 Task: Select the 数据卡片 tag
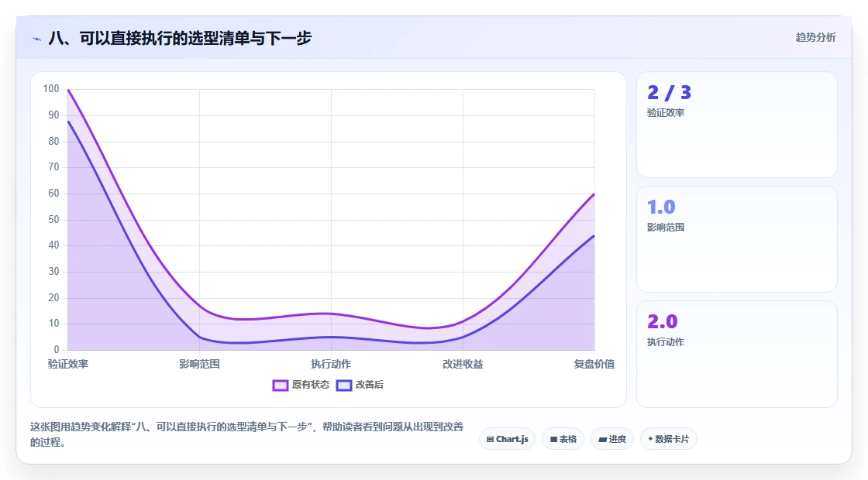[x=668, y=439]
